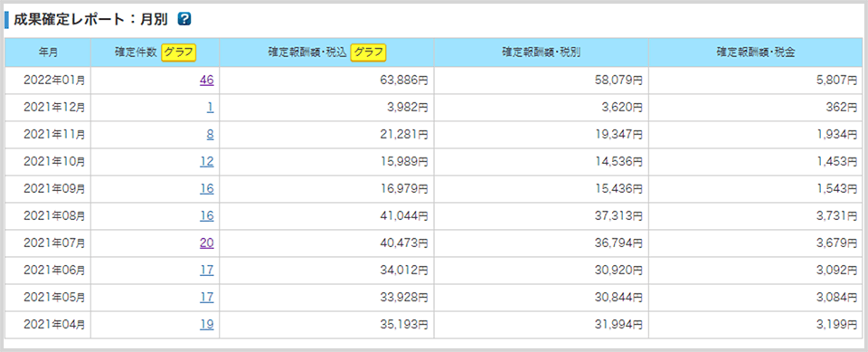
Task: Open the 12 count link for 2021年10月
Action: (x=206, y=162)
